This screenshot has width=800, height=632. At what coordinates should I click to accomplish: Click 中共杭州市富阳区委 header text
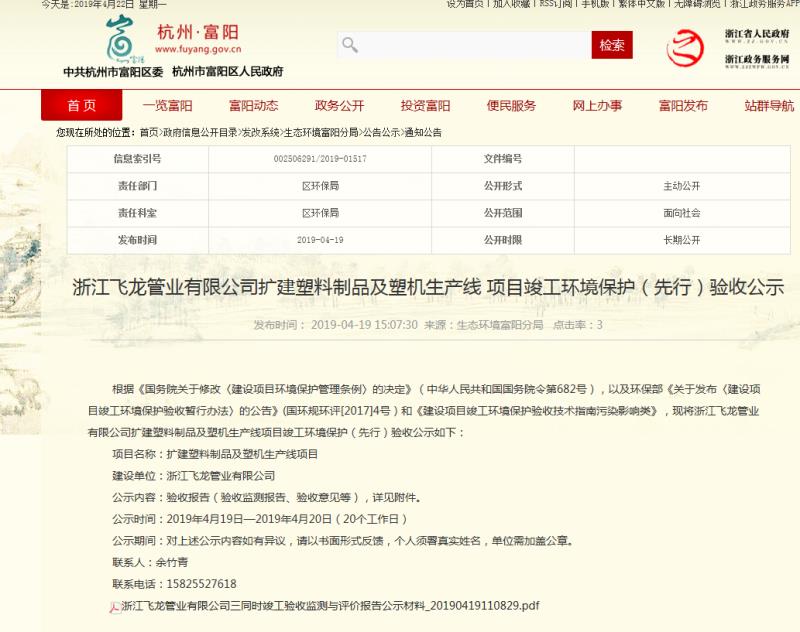[113, 72]
